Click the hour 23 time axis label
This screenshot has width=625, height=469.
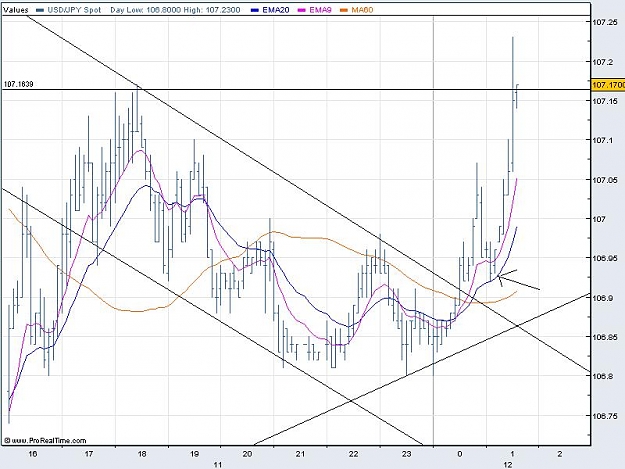pos(406,454)
